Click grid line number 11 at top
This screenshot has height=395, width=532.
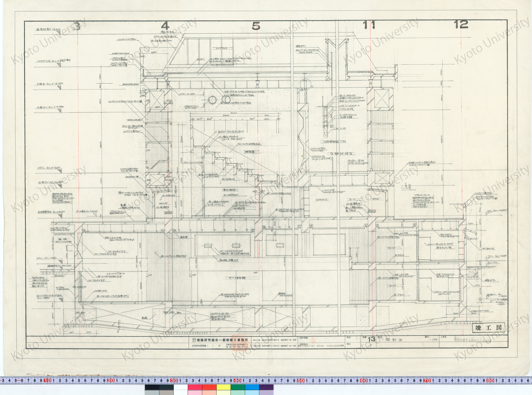369,25
